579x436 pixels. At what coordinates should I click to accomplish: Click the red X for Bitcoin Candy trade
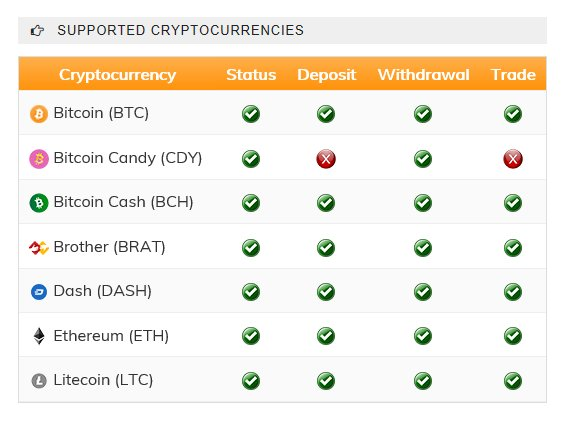point(513,159)
